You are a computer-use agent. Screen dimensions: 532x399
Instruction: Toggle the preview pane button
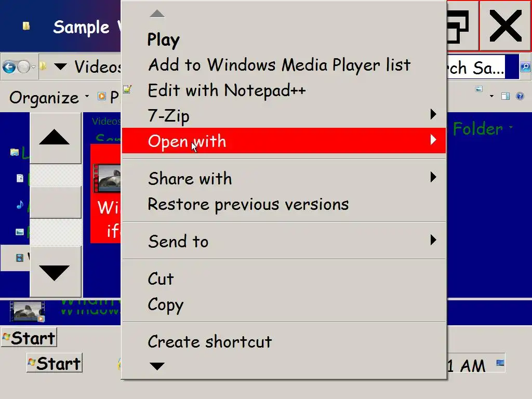[x=506, y=96]
